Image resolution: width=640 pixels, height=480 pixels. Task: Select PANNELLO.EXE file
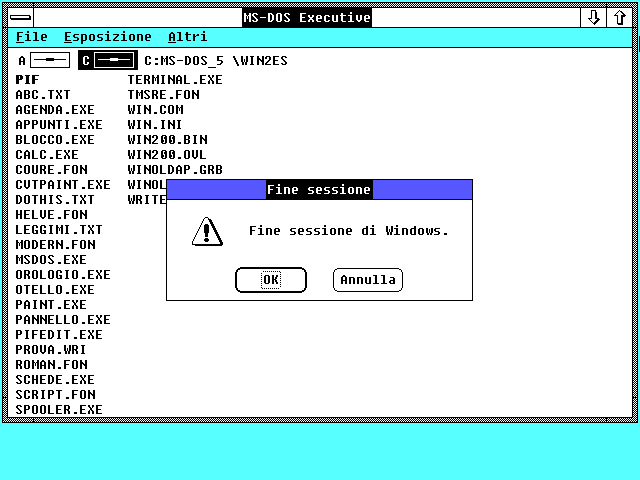click(x=63, y=320)
